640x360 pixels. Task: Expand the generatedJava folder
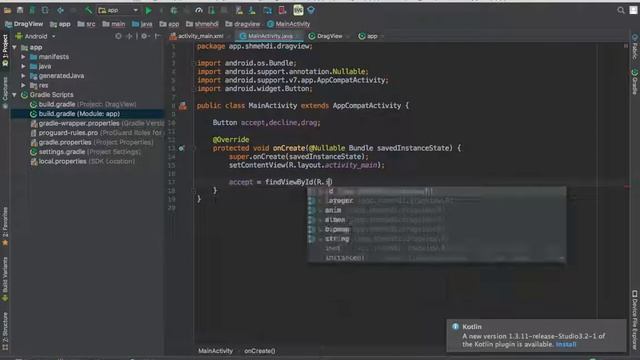23,76
